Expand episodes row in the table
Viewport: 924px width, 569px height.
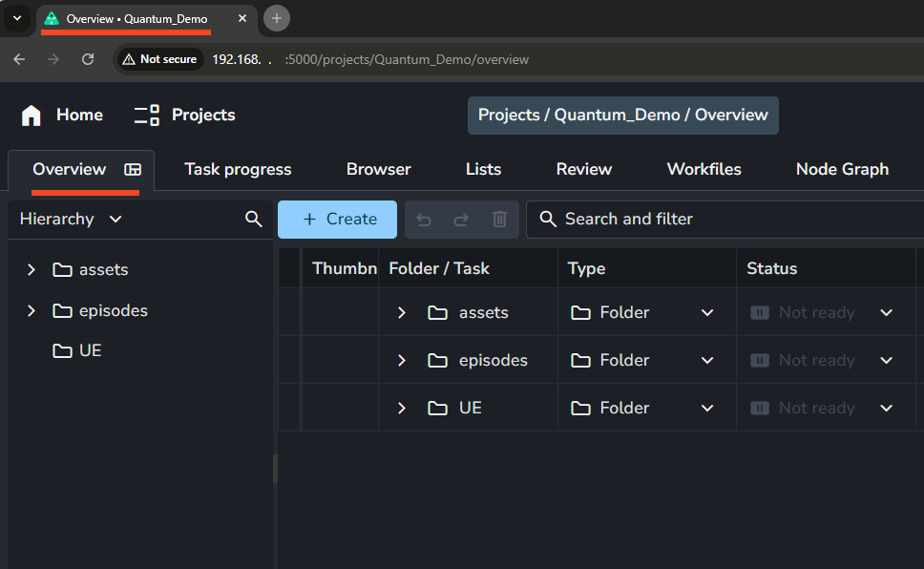pos(401,360)
